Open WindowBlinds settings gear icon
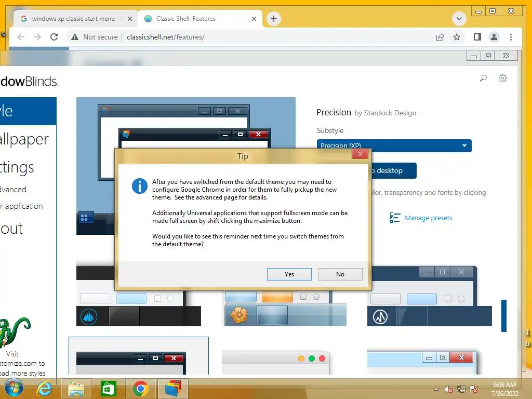This screenshot has width=532, height=399. tap(502, 78)
